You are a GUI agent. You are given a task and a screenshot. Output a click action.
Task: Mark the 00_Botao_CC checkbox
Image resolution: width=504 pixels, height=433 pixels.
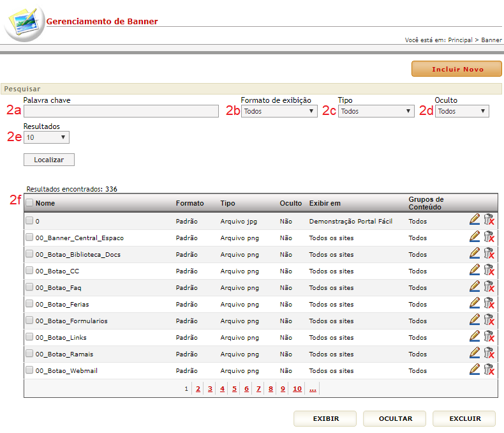pos(29,271)
